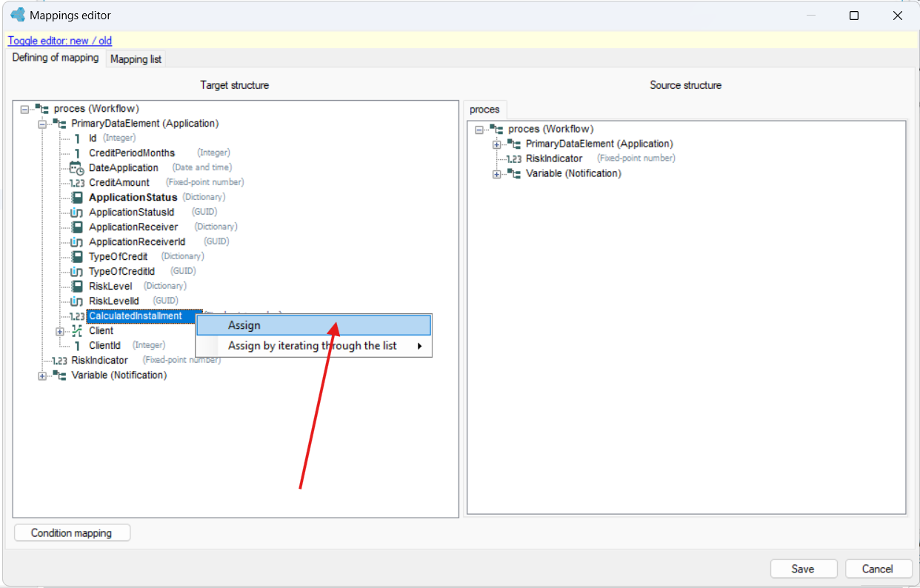Click the Condition mapping button
This screenshot has height=588, width=920.
(72, 532)
